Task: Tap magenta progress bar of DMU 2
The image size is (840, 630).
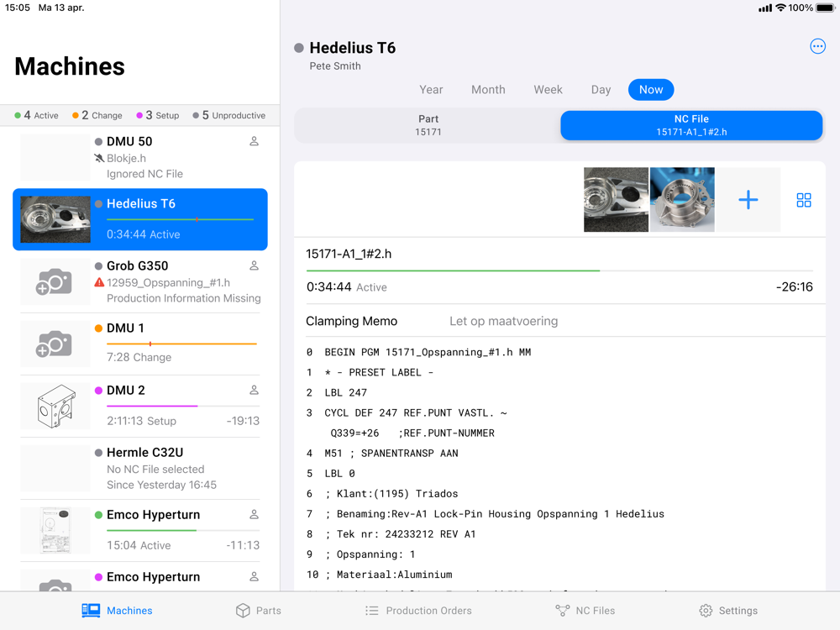Action: 152,406
